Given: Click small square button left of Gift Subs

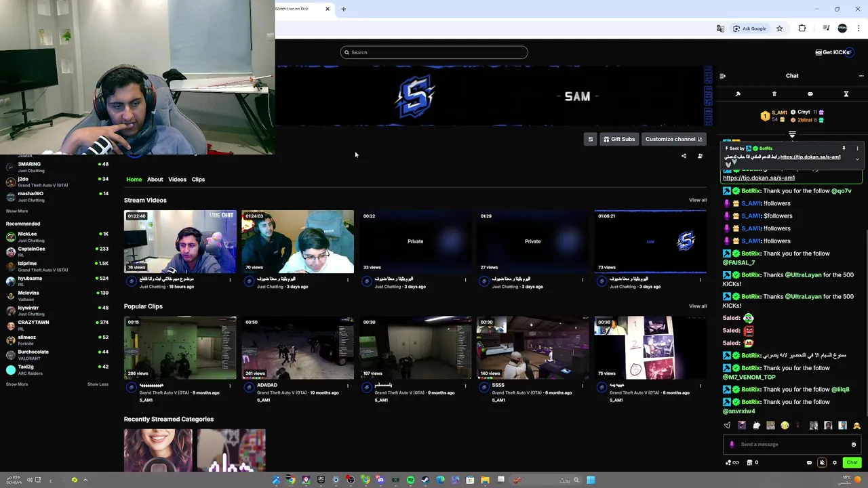Looking at the screenshot, I should coord(590,139).
